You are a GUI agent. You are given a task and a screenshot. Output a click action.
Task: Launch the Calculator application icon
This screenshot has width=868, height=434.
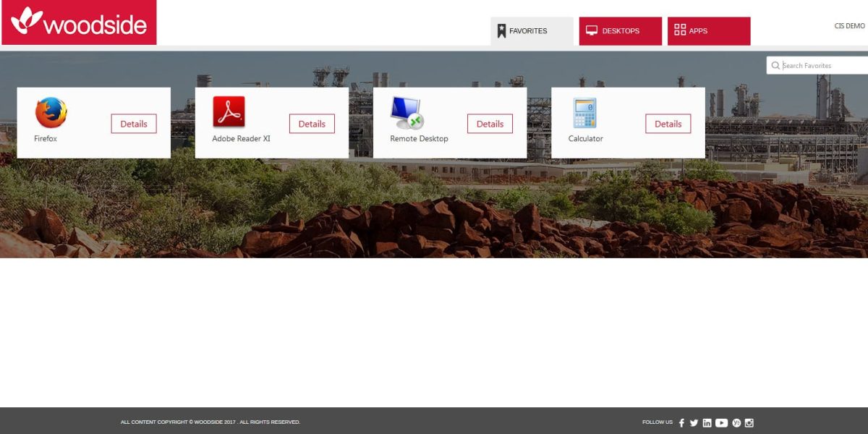(584, 113)
